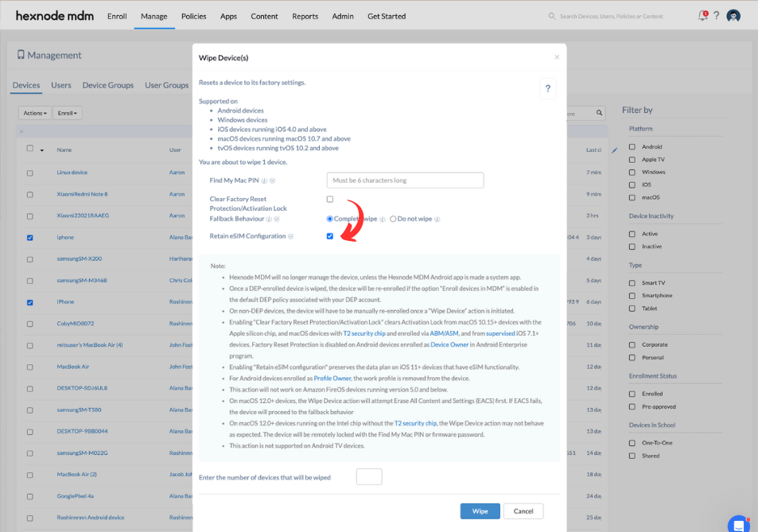This screenshot has height=532, width=758.
Task: Click the hexnode mdm logo
Action: pos(55,16)
